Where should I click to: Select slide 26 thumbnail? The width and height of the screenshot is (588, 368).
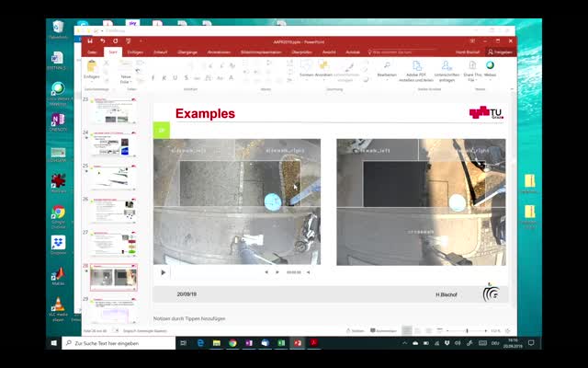pyautogui.click(x=113, y=211)
